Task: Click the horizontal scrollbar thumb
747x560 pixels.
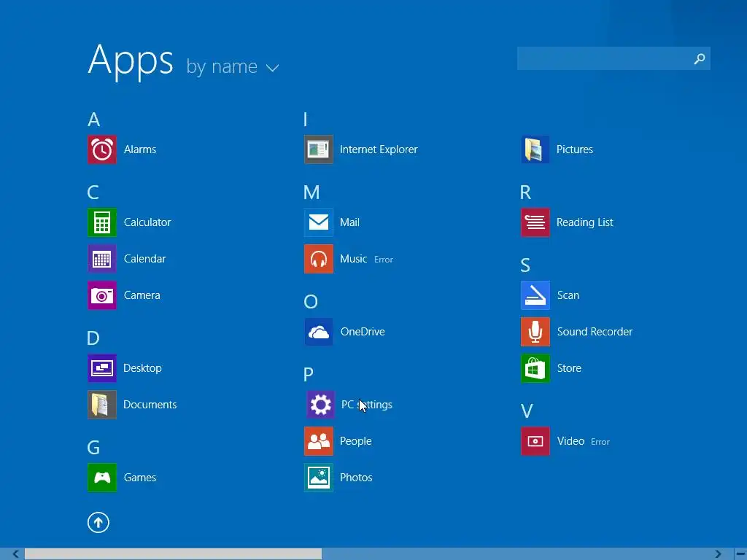Action: pos(174,554)
